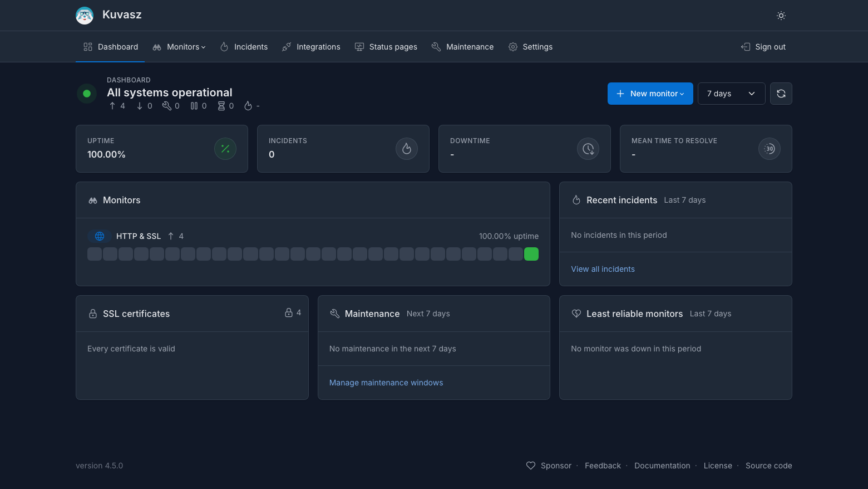868x489 pixels.
Task: Click the HTTP & SSL globe icon
Action: (x=100, y=236)
